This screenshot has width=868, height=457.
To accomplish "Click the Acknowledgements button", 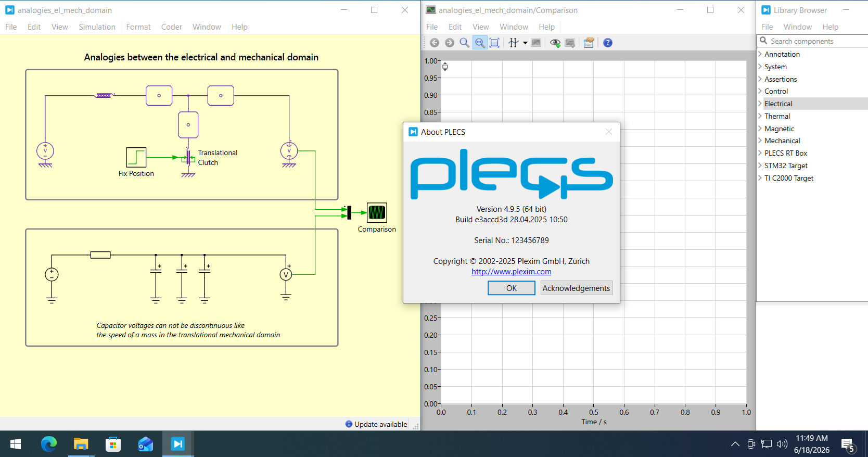I will tap(576, 288).
